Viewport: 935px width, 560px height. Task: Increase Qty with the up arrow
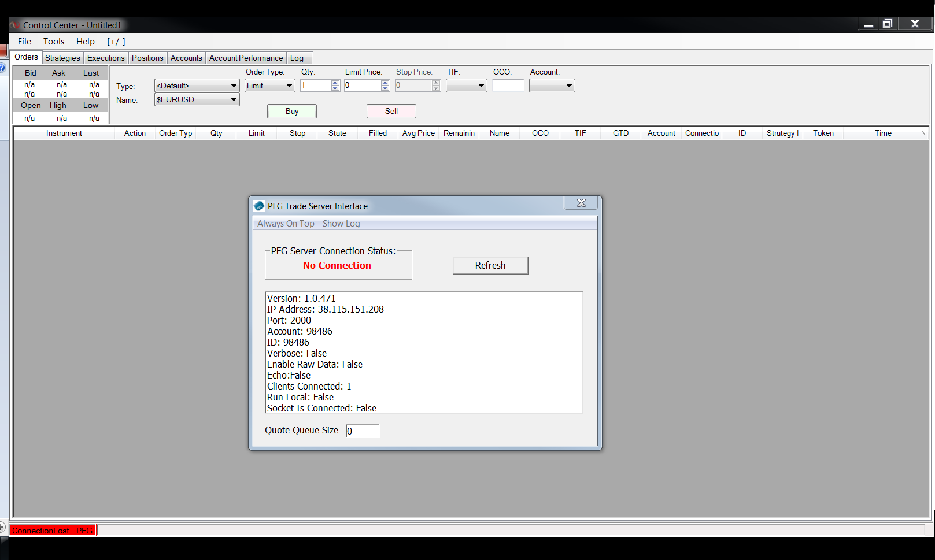(x=335, y=83)
